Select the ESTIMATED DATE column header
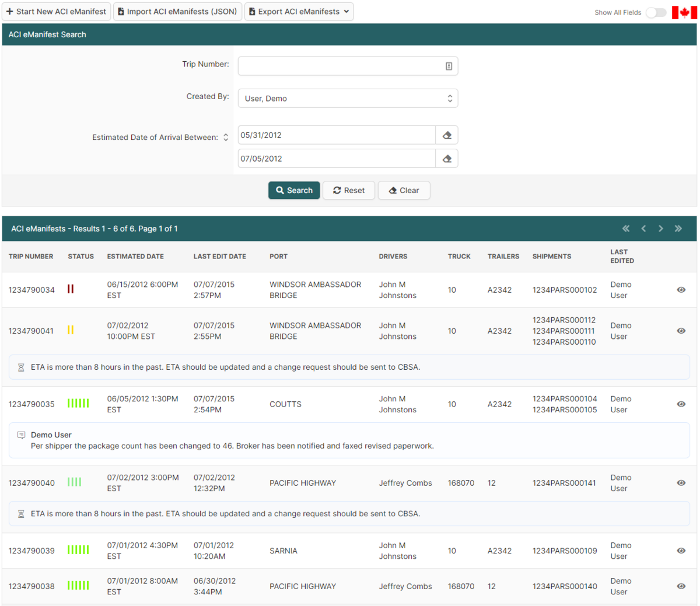Screen dimensions: 700x606 point(135,257)
